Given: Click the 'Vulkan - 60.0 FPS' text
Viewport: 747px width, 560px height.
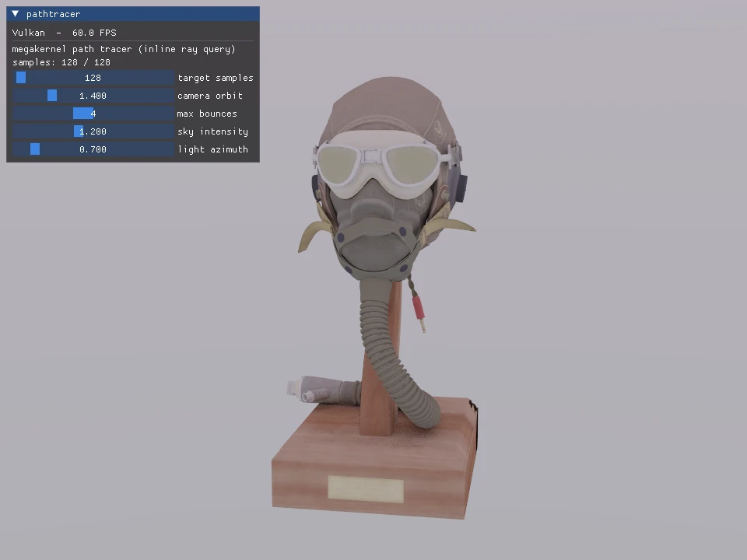Looking at the screenshot, I should click(x=65, y=33).
